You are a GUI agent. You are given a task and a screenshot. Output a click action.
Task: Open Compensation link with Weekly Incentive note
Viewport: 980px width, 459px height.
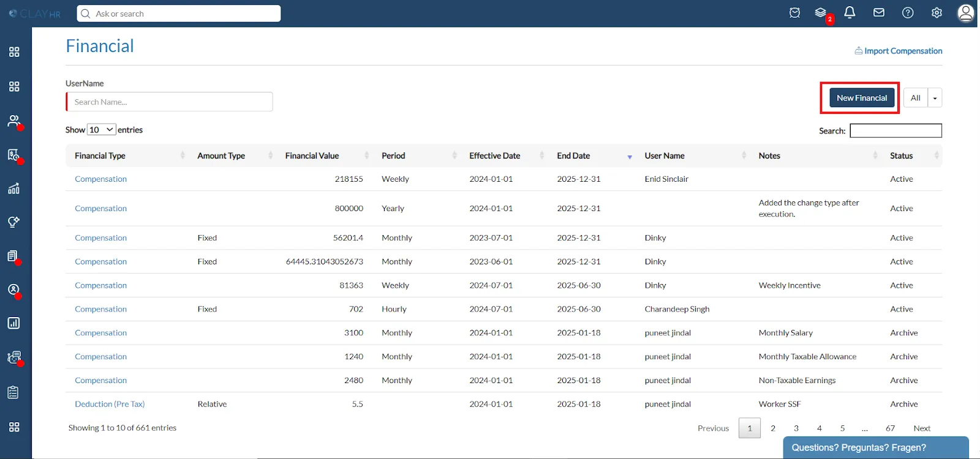point(100,286)
